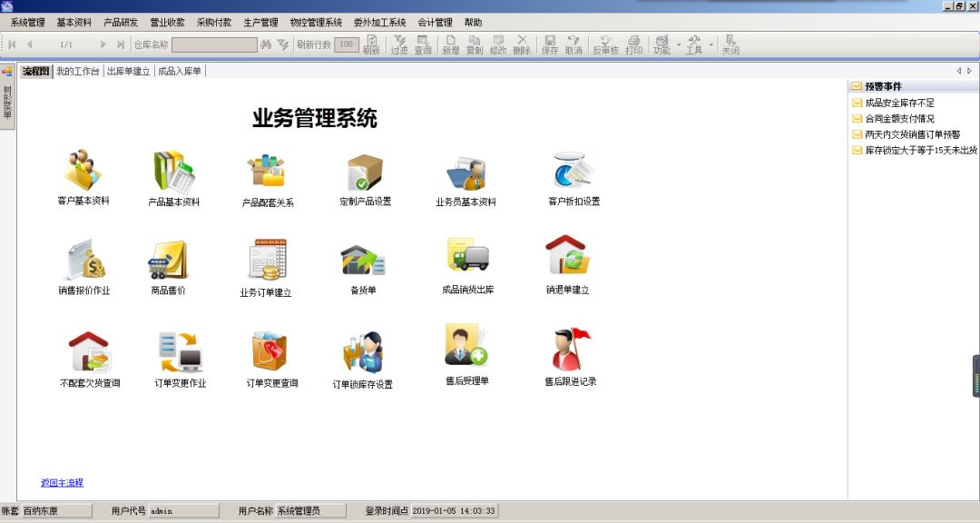This screenshot has height=523, width=980.
Task: Open 售后受理单 module icon
Action: tap(465, 345)
